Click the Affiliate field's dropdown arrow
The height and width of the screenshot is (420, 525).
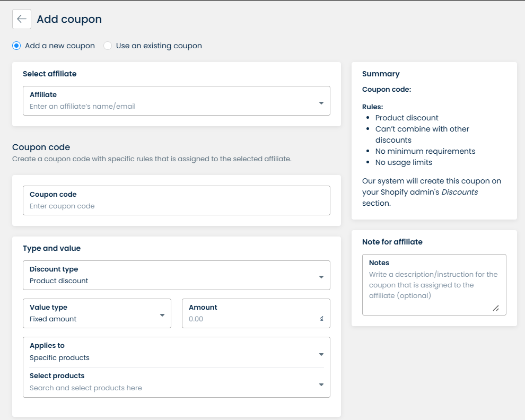coord(321,103)
